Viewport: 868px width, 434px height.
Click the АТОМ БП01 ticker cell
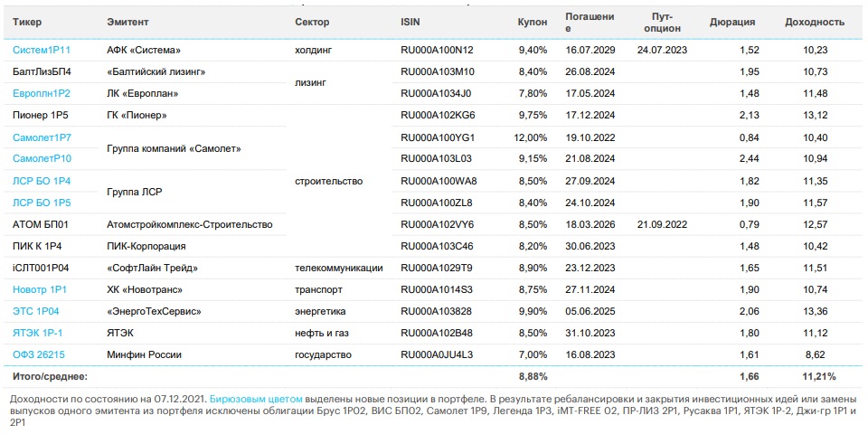[x=41, y=224]
